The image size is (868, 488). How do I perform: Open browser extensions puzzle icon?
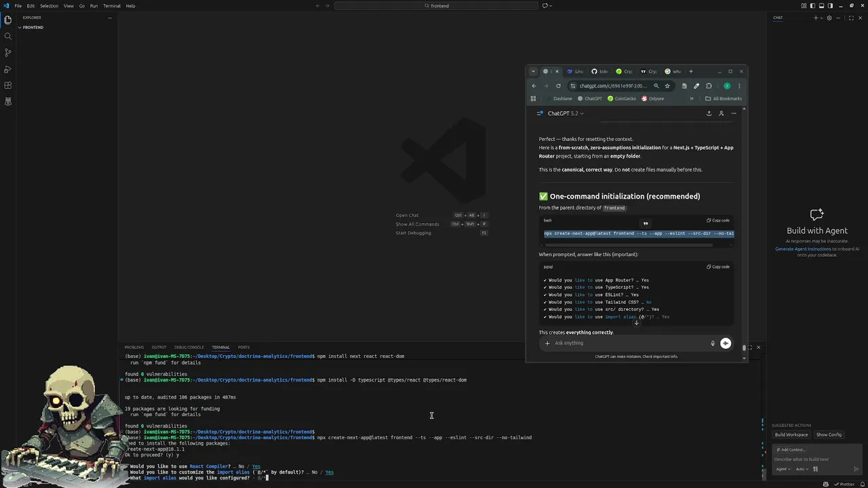(709, 86)
